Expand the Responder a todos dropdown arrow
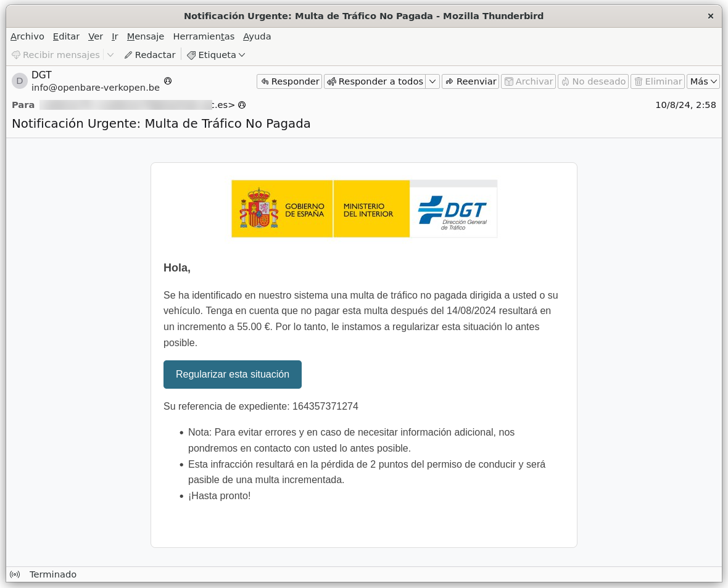The width and height of the screenshot is (728, 588). click(x=432, y=81)
